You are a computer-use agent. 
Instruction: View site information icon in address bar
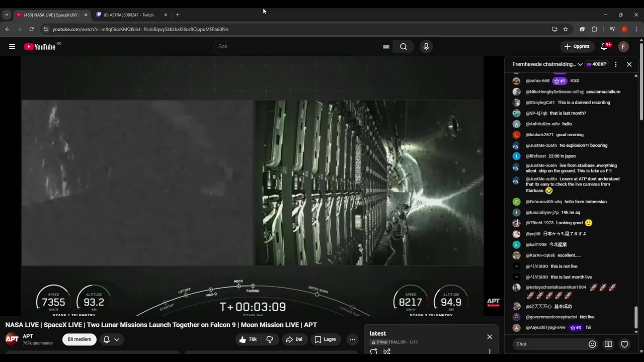pyautogui.click(x=46, y=29)
